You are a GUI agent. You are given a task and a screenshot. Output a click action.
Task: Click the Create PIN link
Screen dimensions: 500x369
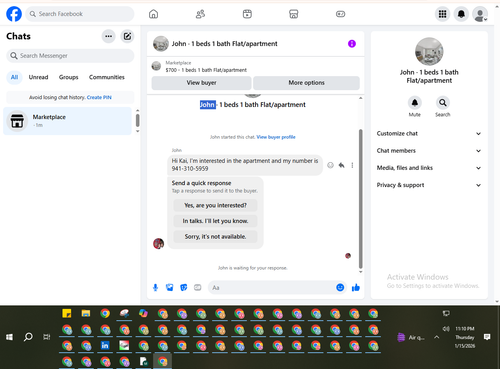pos(99,97)
